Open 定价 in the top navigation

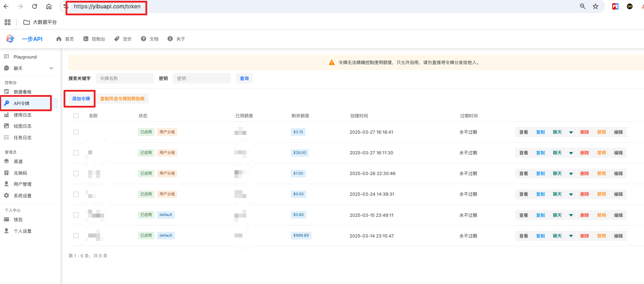[x=123, y=39]
